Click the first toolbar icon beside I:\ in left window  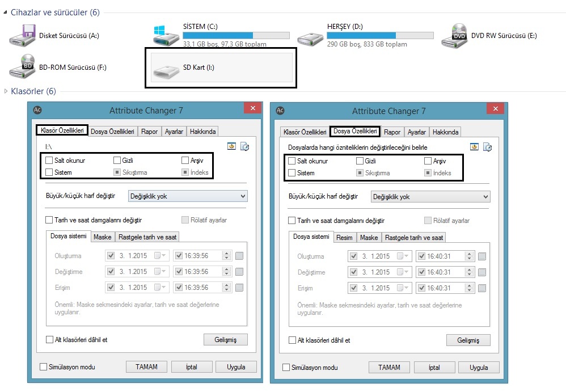(x=232, y=146)
